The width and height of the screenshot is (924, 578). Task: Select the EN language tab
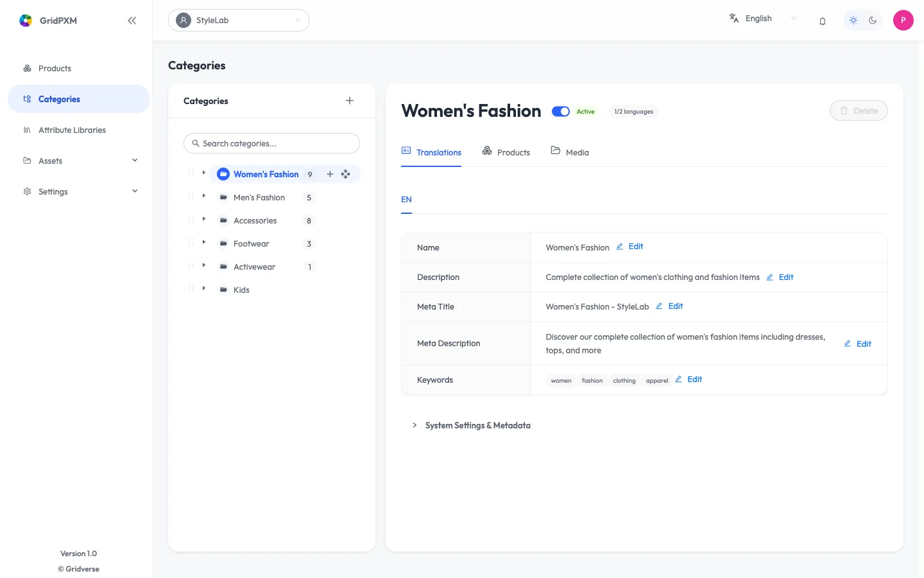point(406,200)
